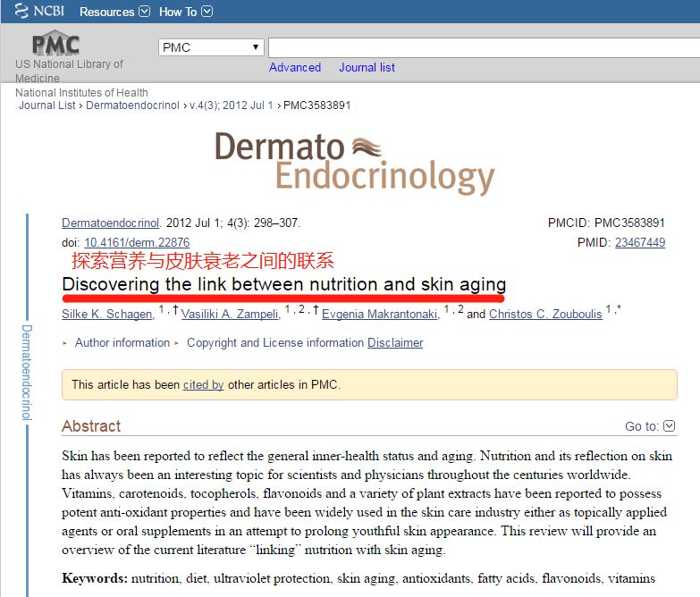Go to Dermatoendocrinol breadcrumb item

pyautogui.click(x=132, y=105)
